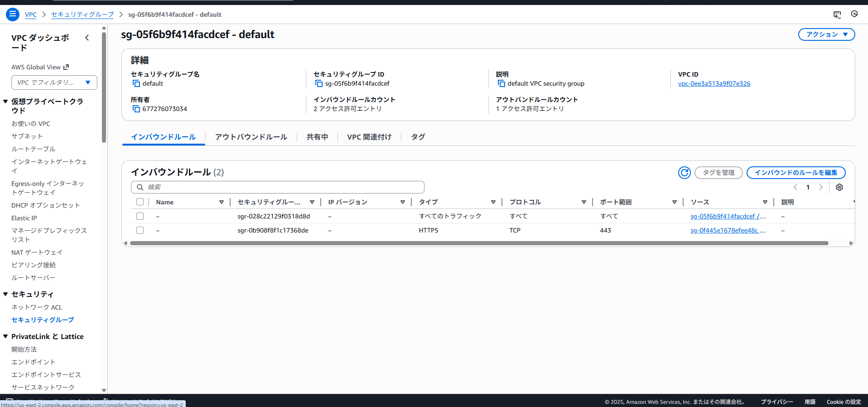Image resolution: width=868 pixels, height=407 pixels.
Task: Click the hexagon settings icon at top right
Action: (x=854, y=14)
